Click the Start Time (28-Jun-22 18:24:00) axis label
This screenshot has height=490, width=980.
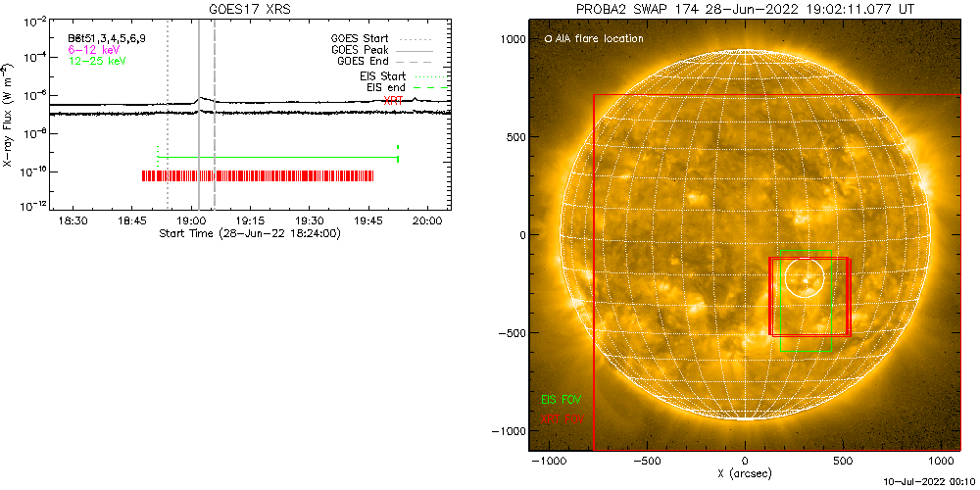[x=249, y=233]
